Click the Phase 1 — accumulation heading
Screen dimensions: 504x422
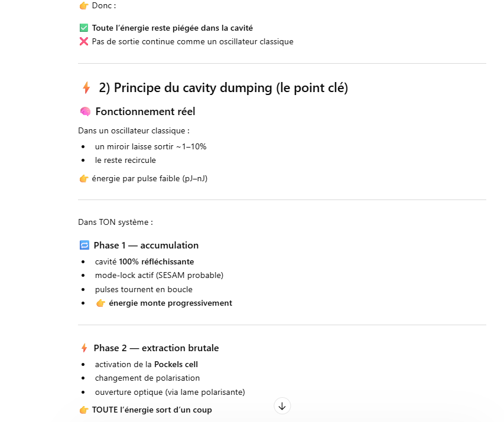(x=146, y=245)
